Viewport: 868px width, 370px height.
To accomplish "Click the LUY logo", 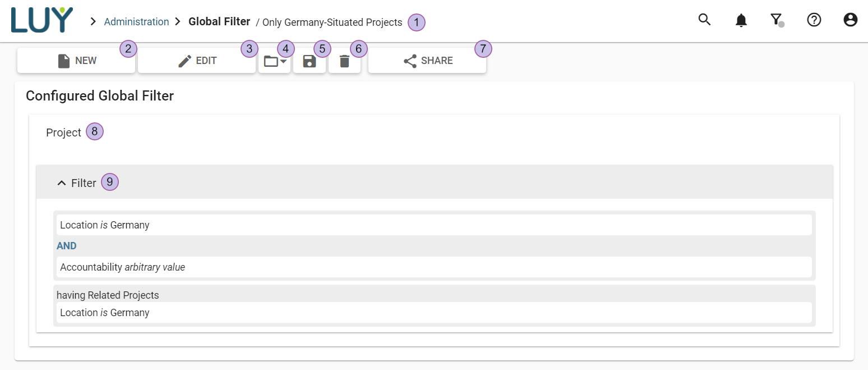I will (42, 20).
